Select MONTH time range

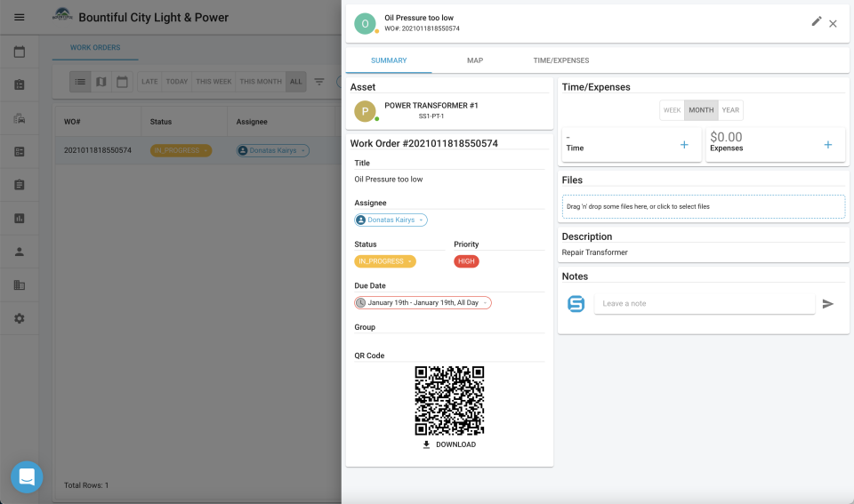pos(701,110)
